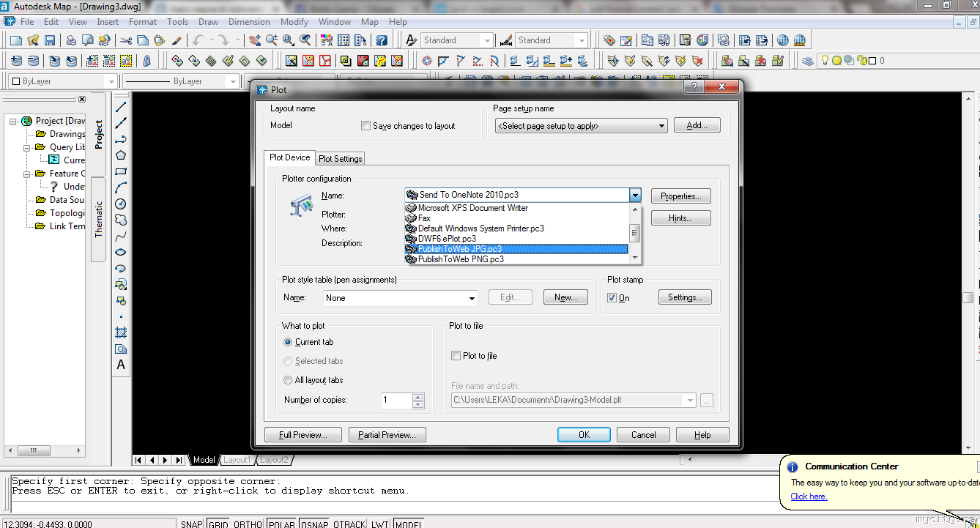Open Help via the question mark toolbar icon
The image size is (980, 528).
click(x=382, y=40)
